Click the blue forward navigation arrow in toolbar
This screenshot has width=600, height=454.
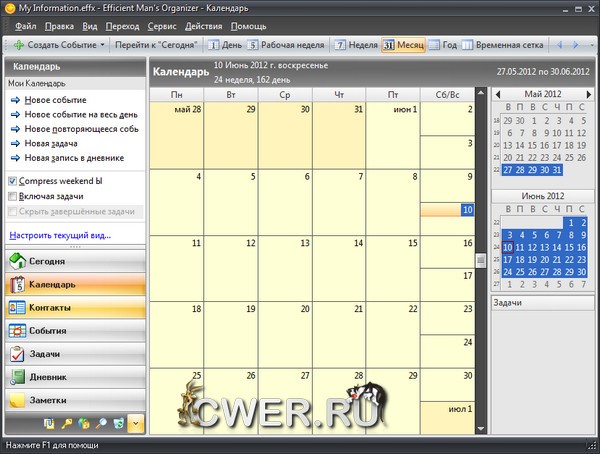pos(575,45)
